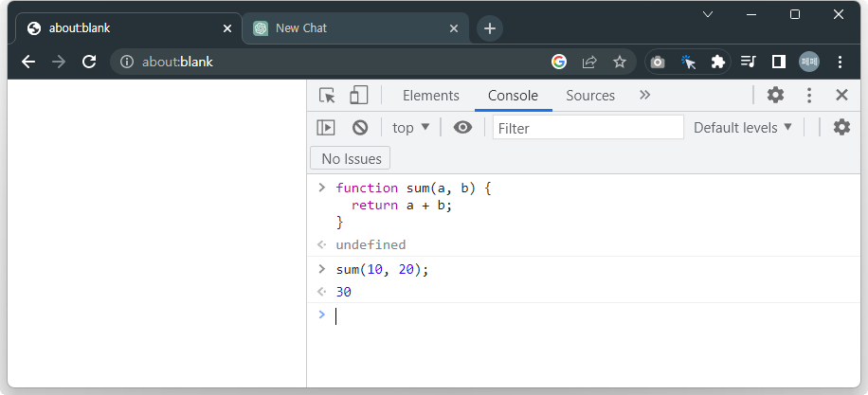Show the console sidebar
The height and width of the screenshot is (395, 868).
326,128
